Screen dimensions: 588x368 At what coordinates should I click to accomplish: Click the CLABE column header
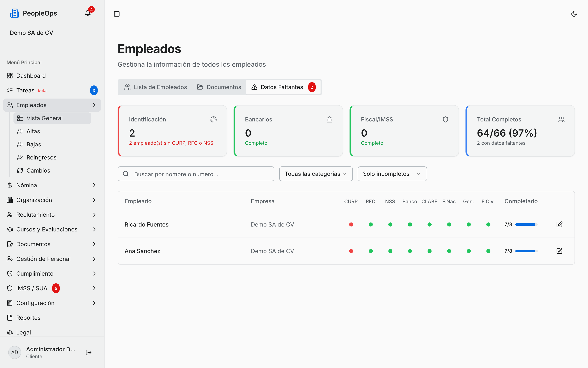coord(429,201)
